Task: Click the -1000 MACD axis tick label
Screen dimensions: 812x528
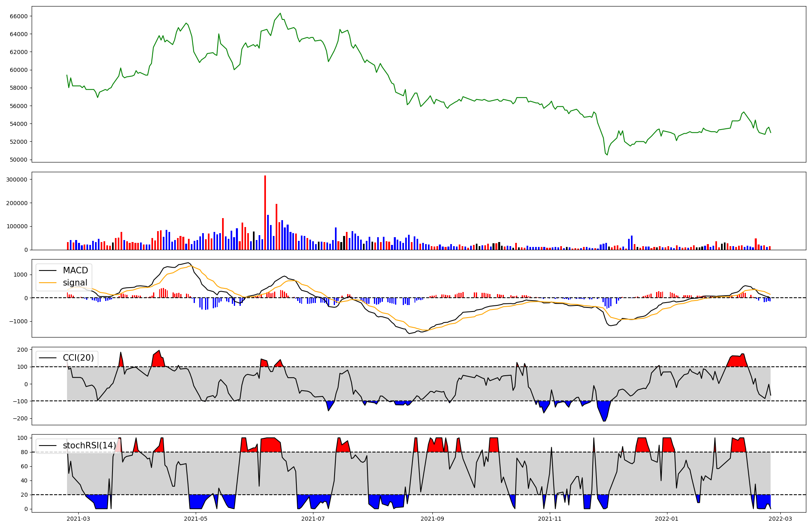Action: coord(18,321)
